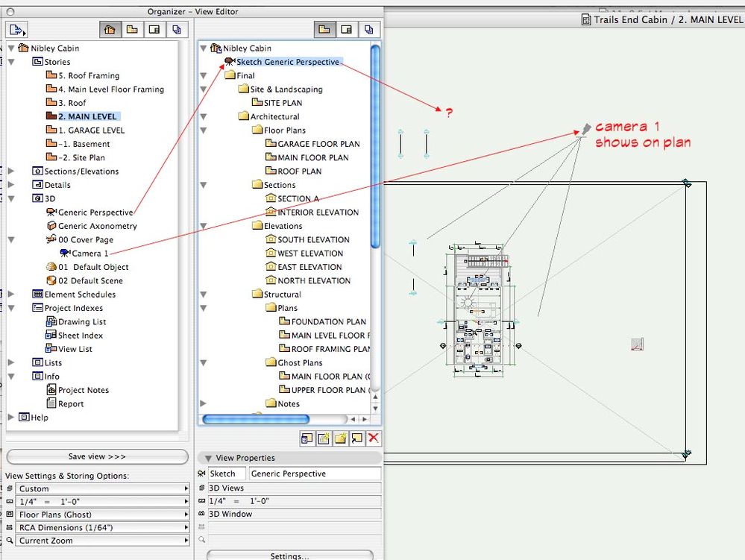
Task: Click the Settings... button
Action: click(289, 556)
